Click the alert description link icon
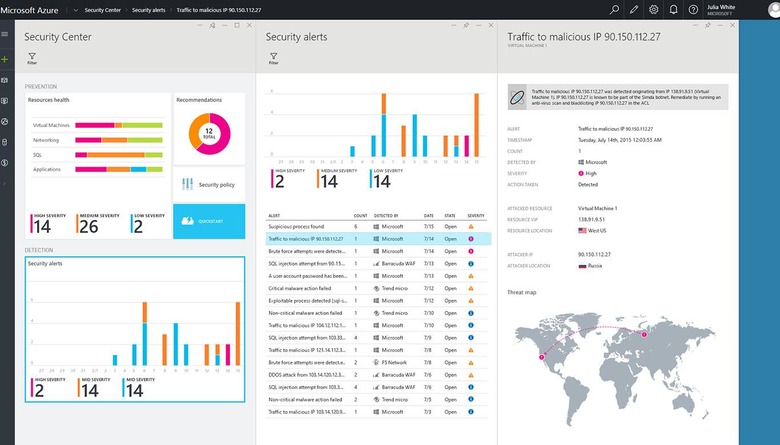 click(517, 97)
